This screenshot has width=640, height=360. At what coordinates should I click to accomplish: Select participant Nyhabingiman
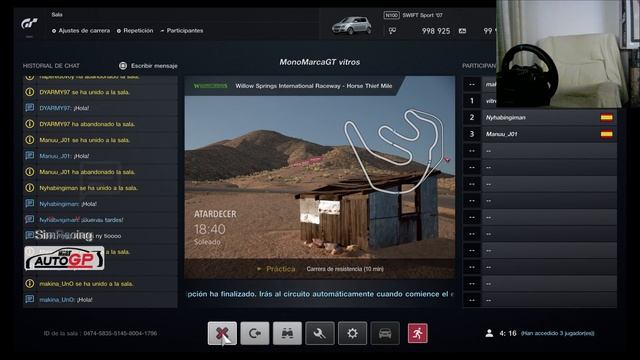[x=549, y=118]
